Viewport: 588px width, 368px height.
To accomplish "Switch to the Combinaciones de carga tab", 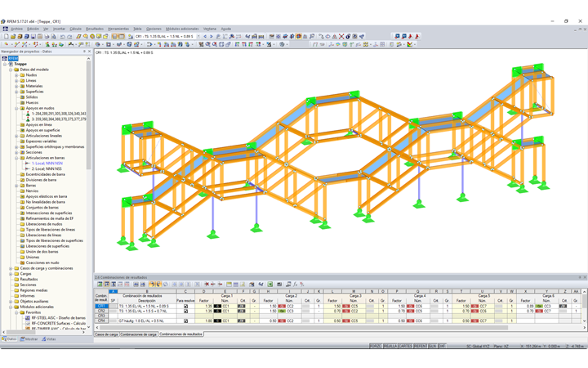I will (x=138, y=334).
